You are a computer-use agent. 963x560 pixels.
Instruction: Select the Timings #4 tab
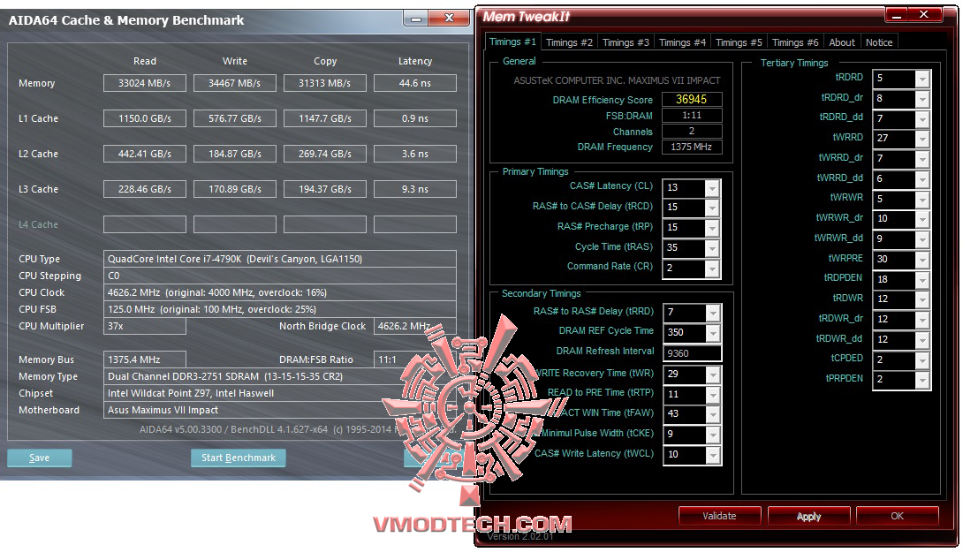[x=682, y=42]
